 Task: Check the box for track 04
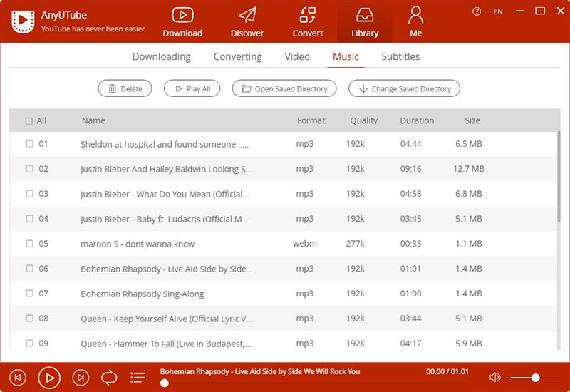[30, 219]
